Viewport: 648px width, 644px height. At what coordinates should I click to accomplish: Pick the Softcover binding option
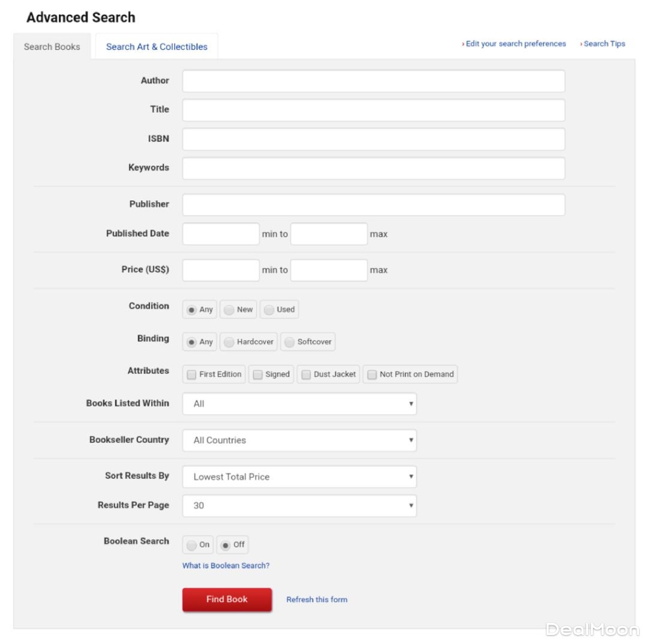click(x=290, y=342)
